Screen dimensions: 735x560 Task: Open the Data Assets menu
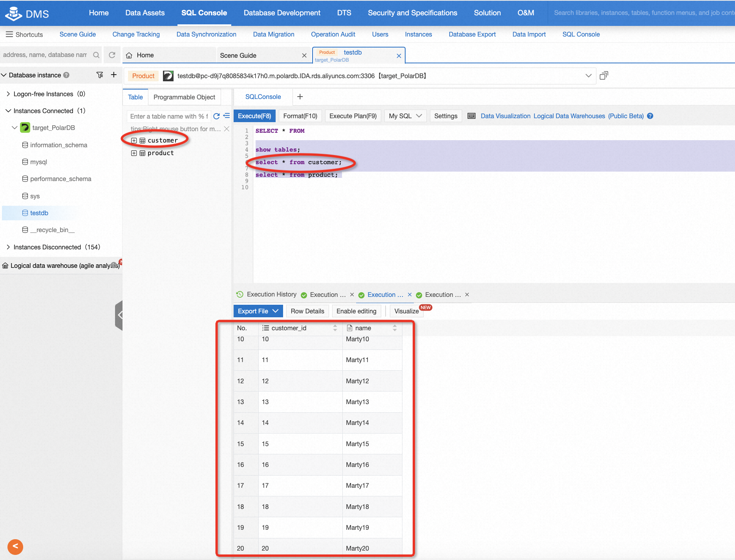pos(145,13)
